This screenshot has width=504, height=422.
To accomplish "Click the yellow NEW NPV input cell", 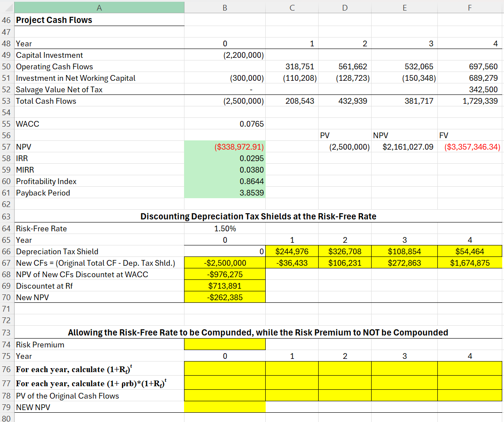I will click(225, 407).
